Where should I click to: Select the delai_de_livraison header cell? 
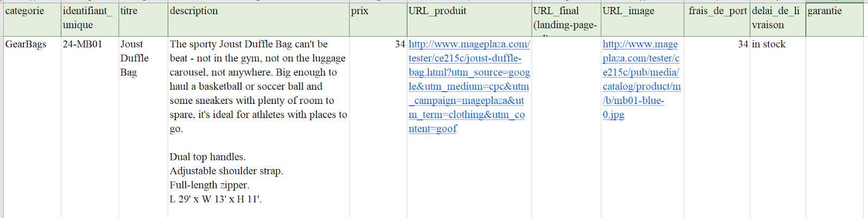(778, 20)
